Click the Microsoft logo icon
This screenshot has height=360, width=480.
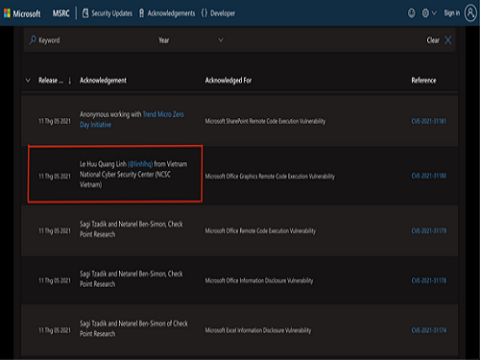7,13
